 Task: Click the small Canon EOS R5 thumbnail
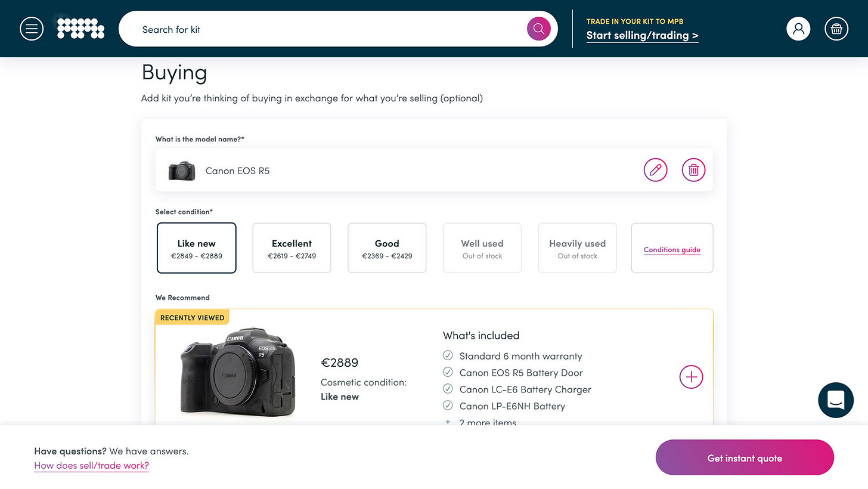click(x=182, y=171)
